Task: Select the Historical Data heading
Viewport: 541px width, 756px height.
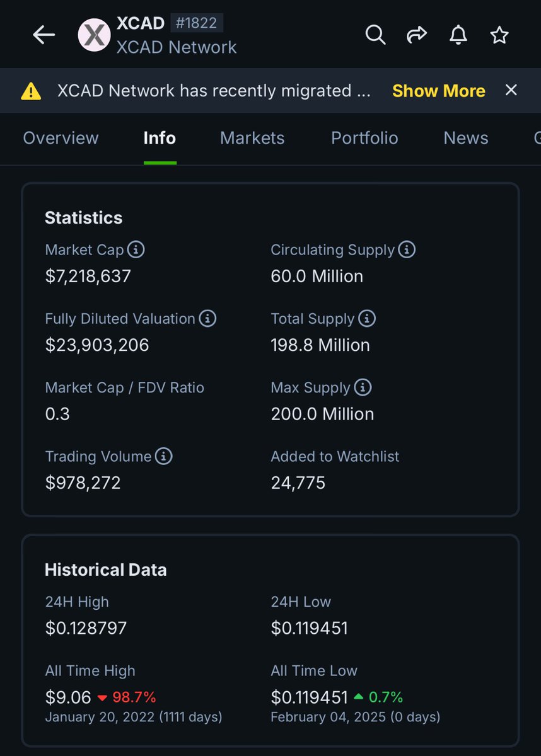Action: (106, 570)
